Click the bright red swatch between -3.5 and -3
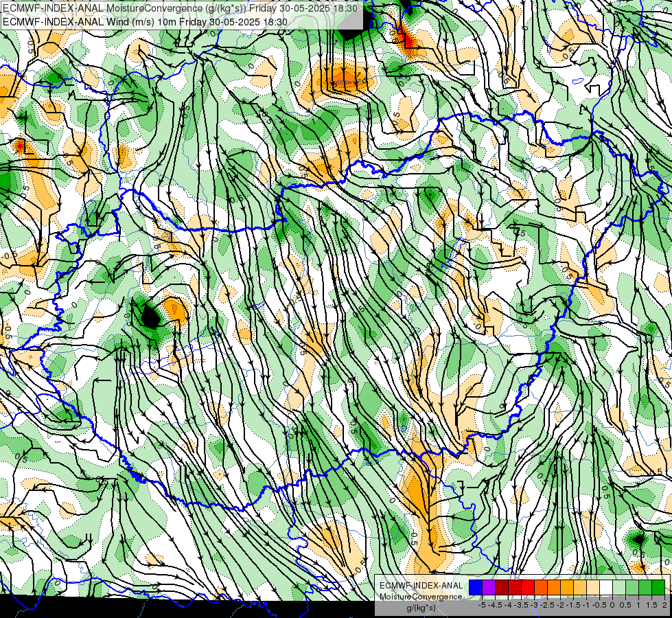Viewport: 672px width, 618px height. coord(528,588)
